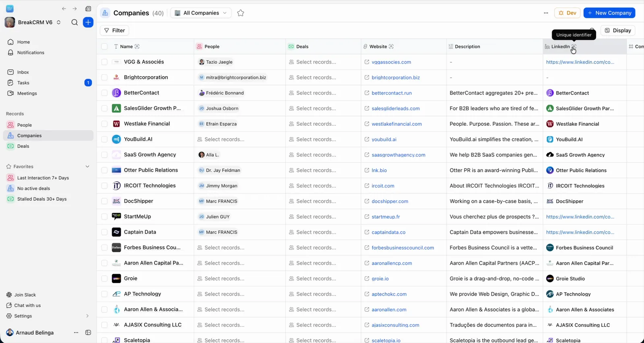The image size is (644, 343).
Task: Open the three-dots menu near Dev
Action: [x=546, y=13]
